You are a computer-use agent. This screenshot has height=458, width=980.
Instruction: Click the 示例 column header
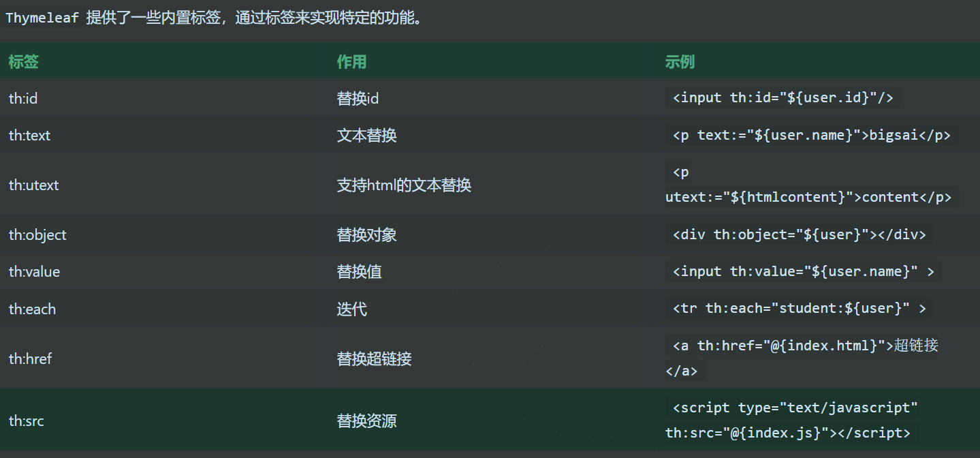click(x=680, y=62)
